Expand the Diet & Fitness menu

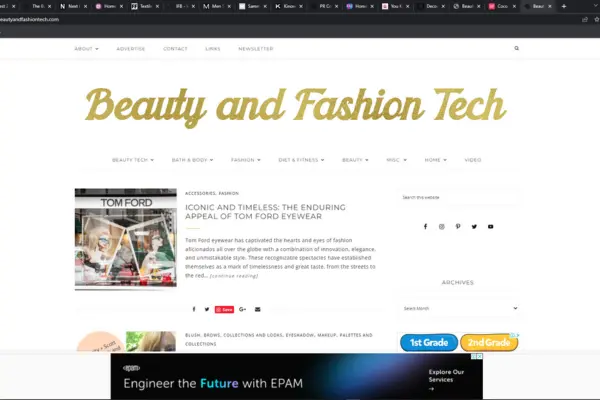coord(302,160)
